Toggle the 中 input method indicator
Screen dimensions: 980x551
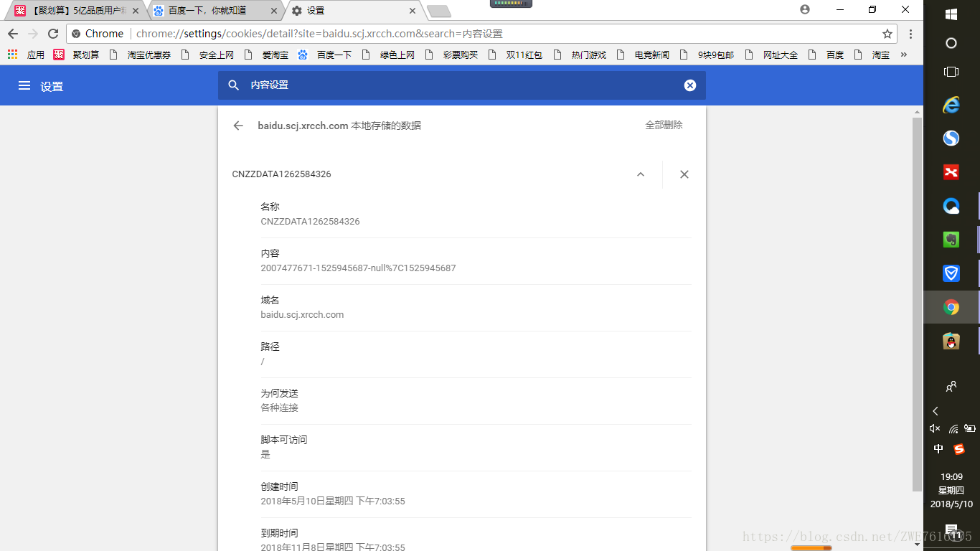coord(938,449)
